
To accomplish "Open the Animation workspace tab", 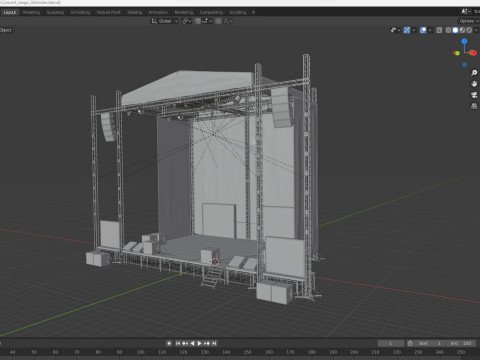I will tap(158, 12).
